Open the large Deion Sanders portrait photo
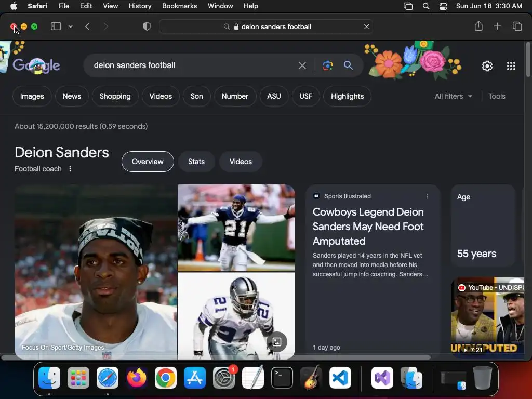Image resolution: width=532 pixels, height=399 pixels. click(x=96, y=272)
